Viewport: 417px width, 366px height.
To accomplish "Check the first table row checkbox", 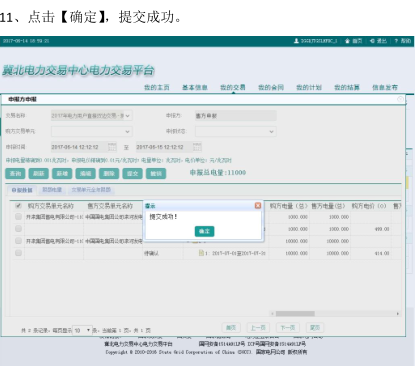I will (18, 217).
